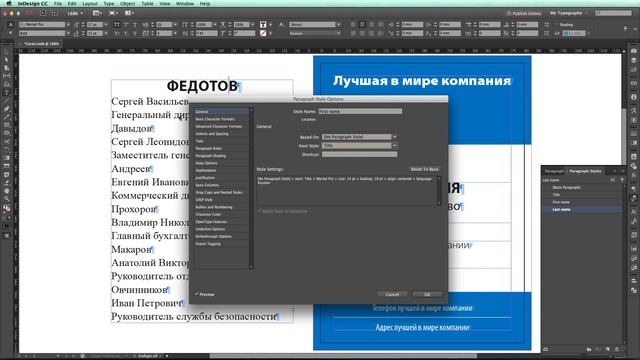Toggle Superscript button in control panel
The image size is (640, 360).
pos(126,24)
